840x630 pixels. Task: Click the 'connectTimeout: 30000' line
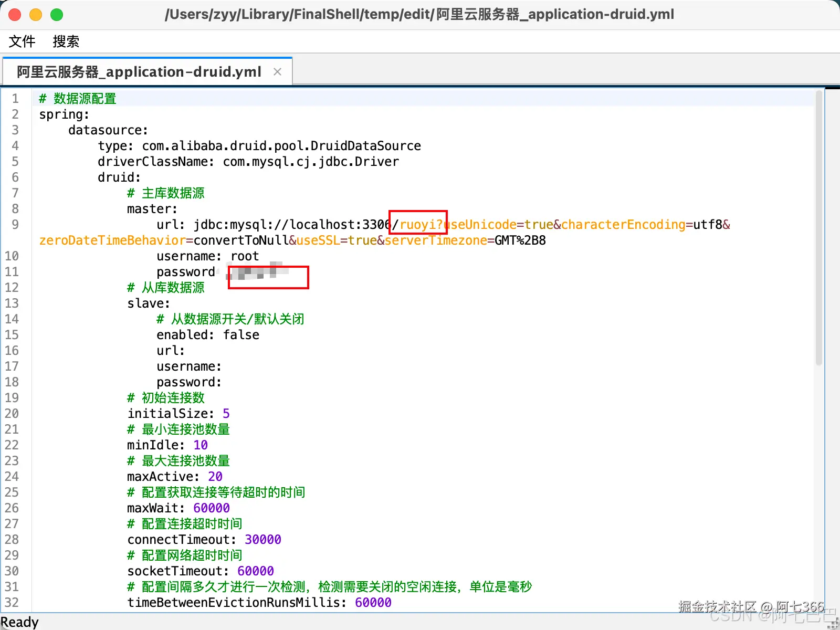pos(204,540)
